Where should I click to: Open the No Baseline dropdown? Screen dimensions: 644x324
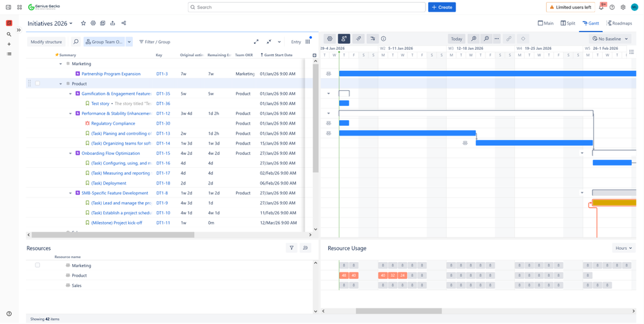click(x=610, y=39)
